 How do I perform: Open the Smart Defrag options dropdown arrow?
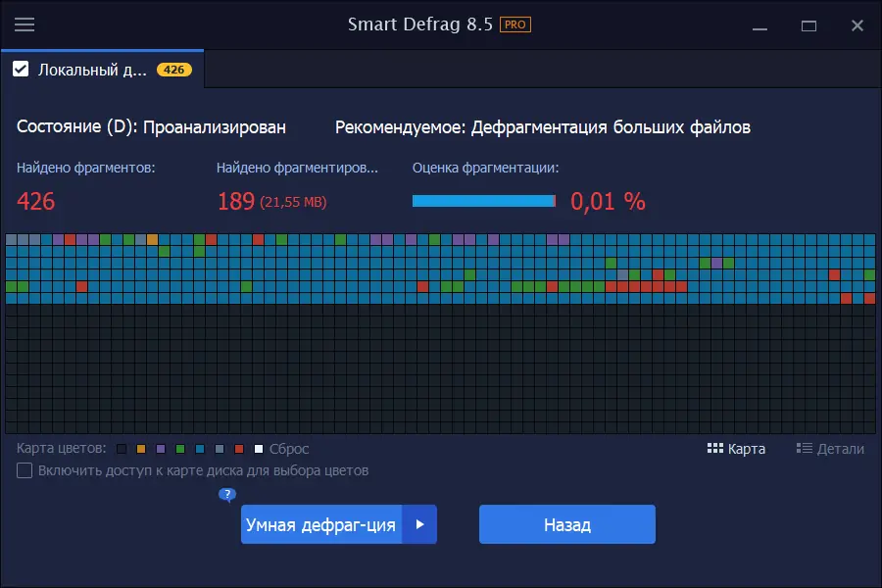(420, 524)
